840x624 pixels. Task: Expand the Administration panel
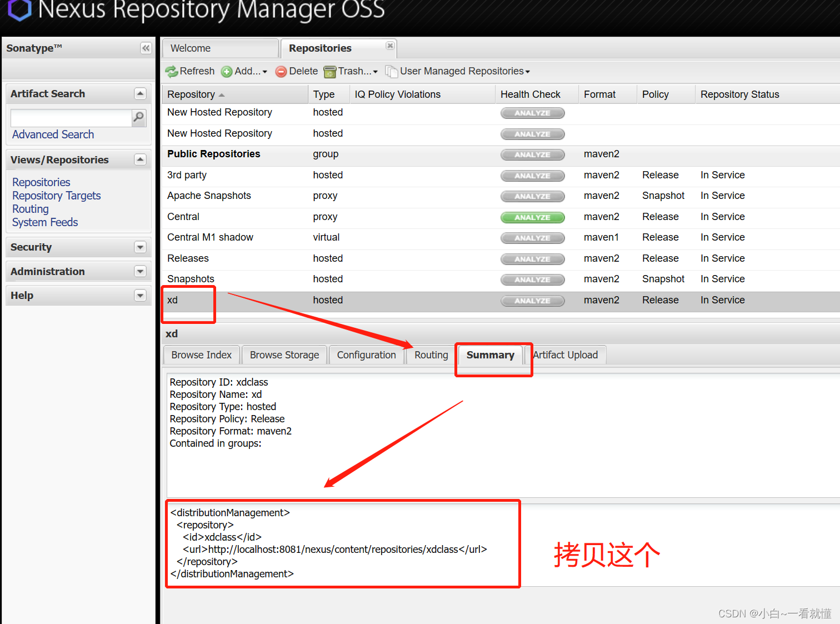140,272
